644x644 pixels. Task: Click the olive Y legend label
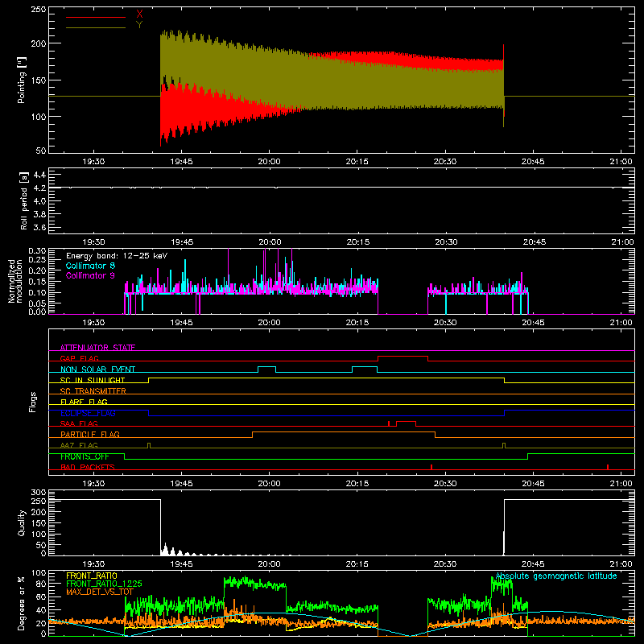(x=139, y=25)
